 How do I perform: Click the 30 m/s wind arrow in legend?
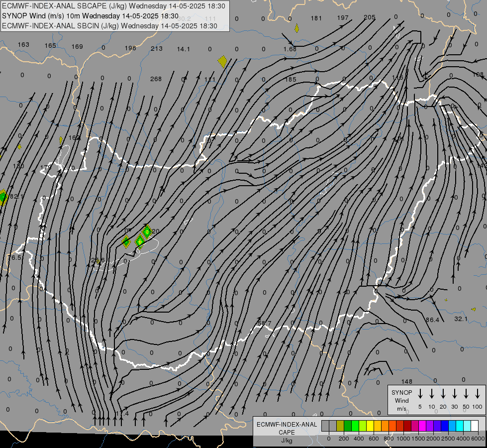coord(454,393)
